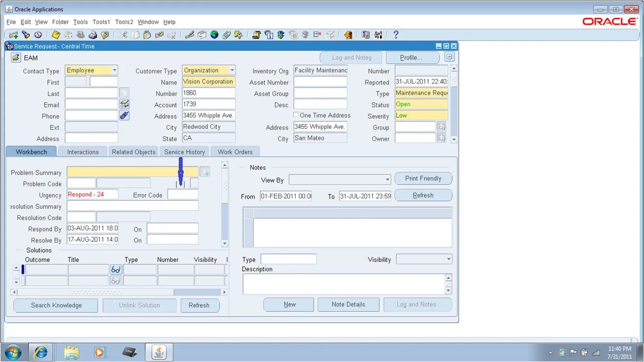The image size is (644, 362).
Task: Click the yellow Save toolbar icon
Action: (x=56, y=35)
